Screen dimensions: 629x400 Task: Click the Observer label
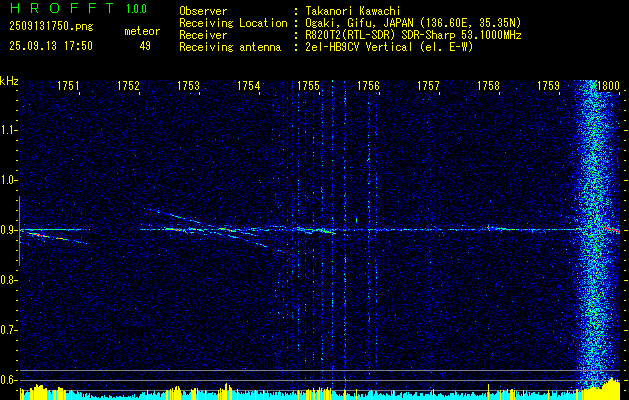point(203,11)
